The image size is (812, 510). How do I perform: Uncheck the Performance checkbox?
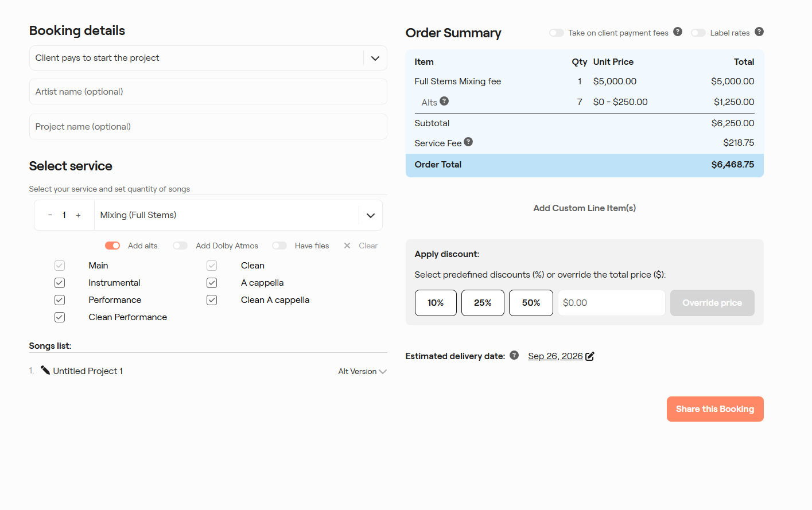pyautogui.click(x=60, y=300)
